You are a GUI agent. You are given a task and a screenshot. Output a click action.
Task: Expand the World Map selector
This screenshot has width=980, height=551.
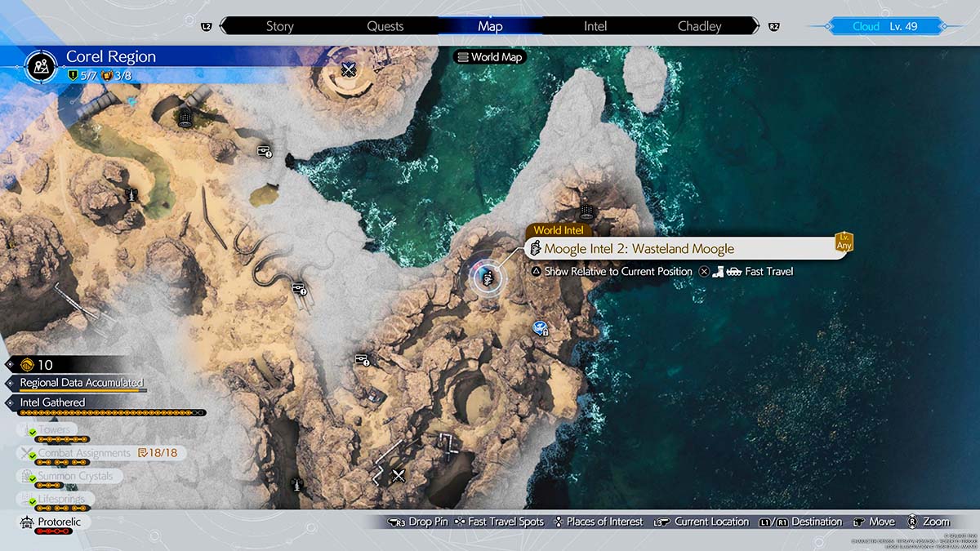click(489, 57)
